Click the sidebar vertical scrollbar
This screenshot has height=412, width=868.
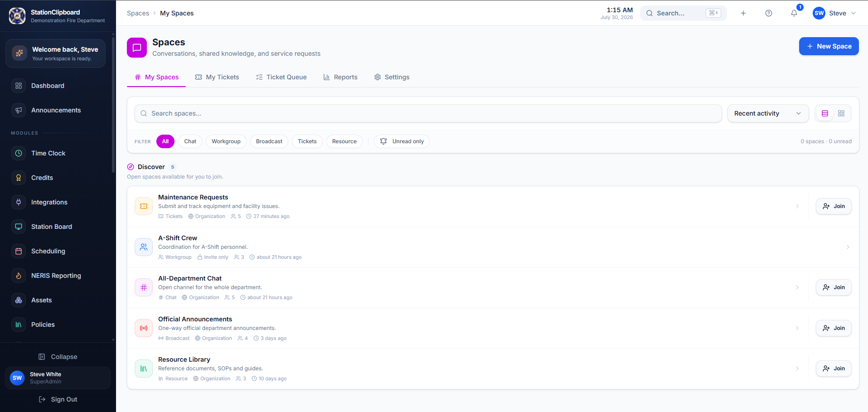pos(113,104)
